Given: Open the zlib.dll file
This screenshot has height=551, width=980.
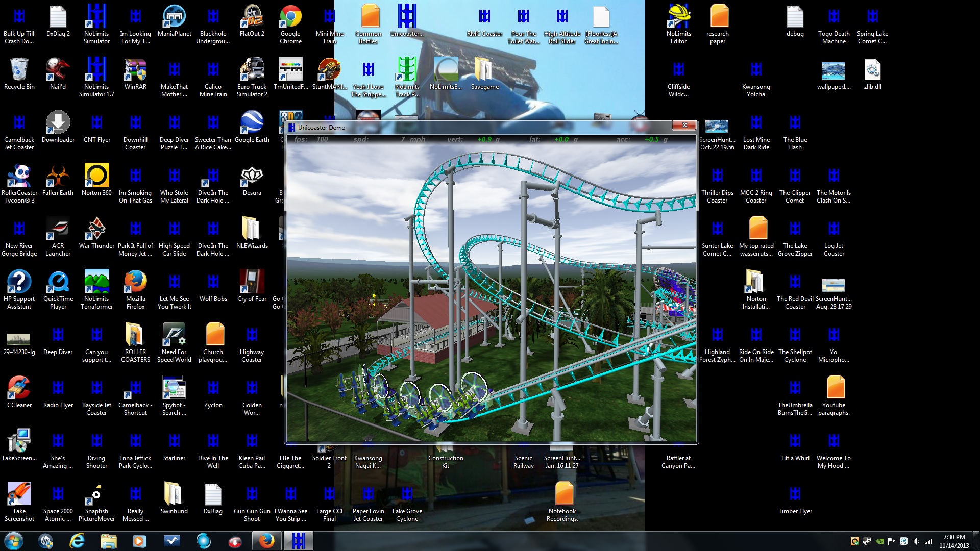Looking at the screenshot, I should [x=872, y=73].
